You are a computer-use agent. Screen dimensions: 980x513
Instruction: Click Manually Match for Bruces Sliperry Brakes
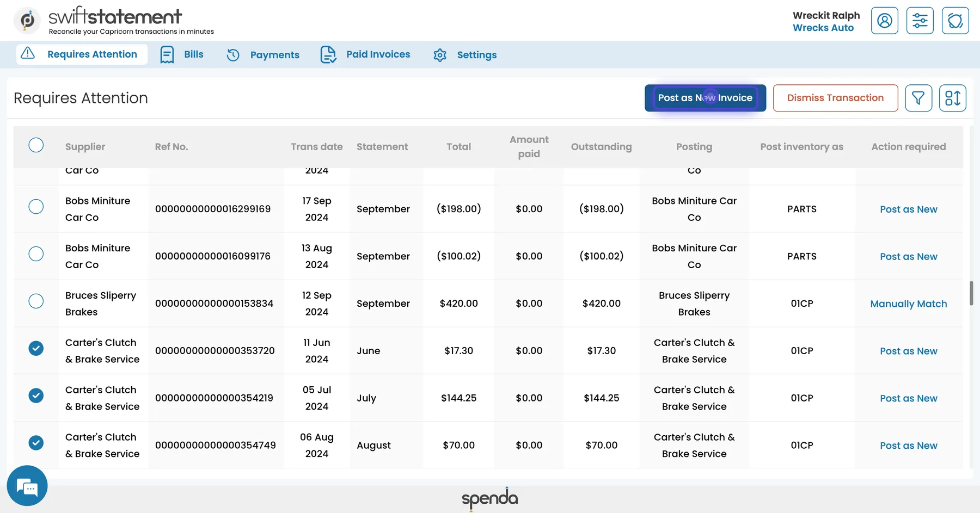(909, 304)
